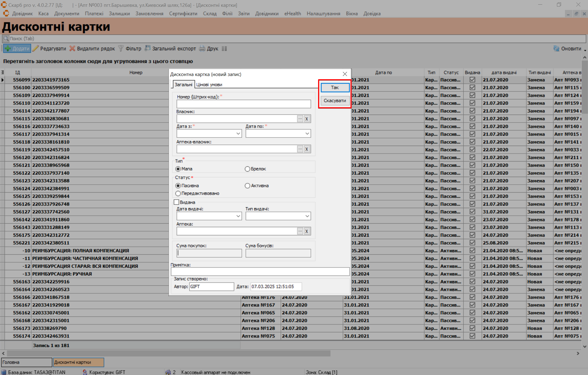Expand the Дата з date dropdown

(238, 133)
